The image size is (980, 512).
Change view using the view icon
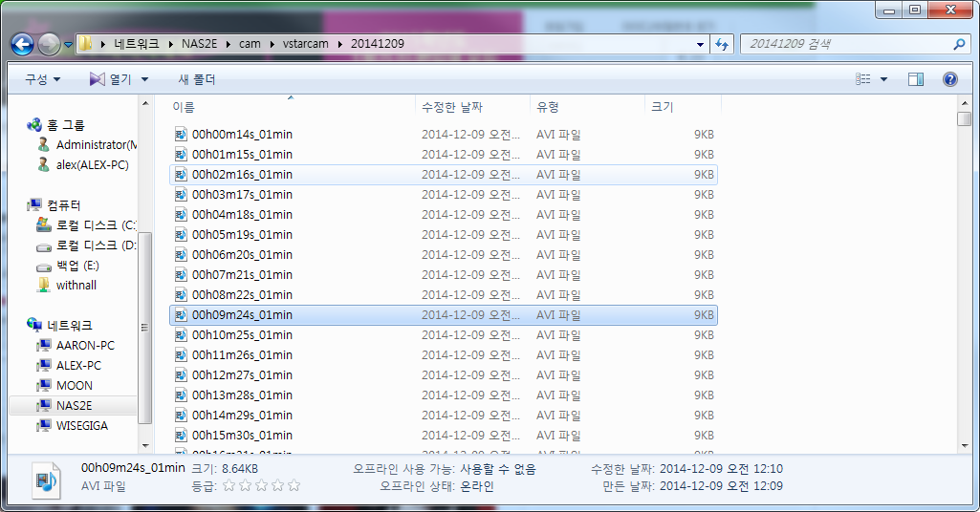(863, 78)
